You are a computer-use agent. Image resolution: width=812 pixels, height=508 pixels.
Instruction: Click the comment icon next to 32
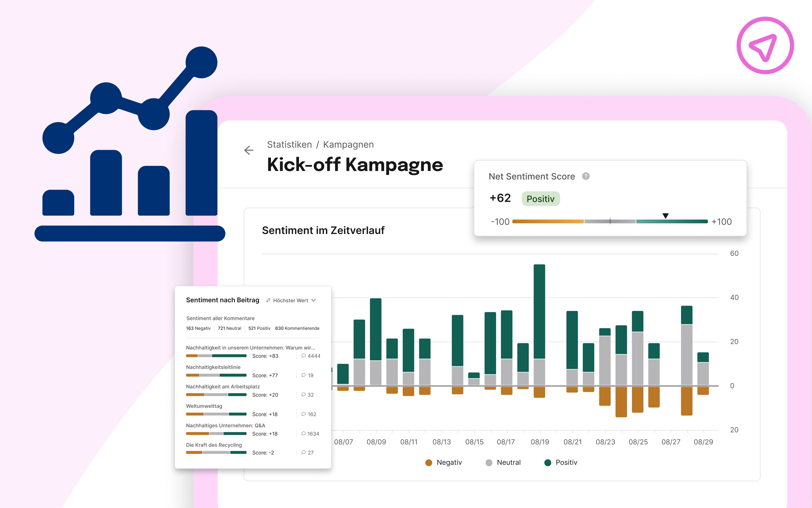pos(303,395)
